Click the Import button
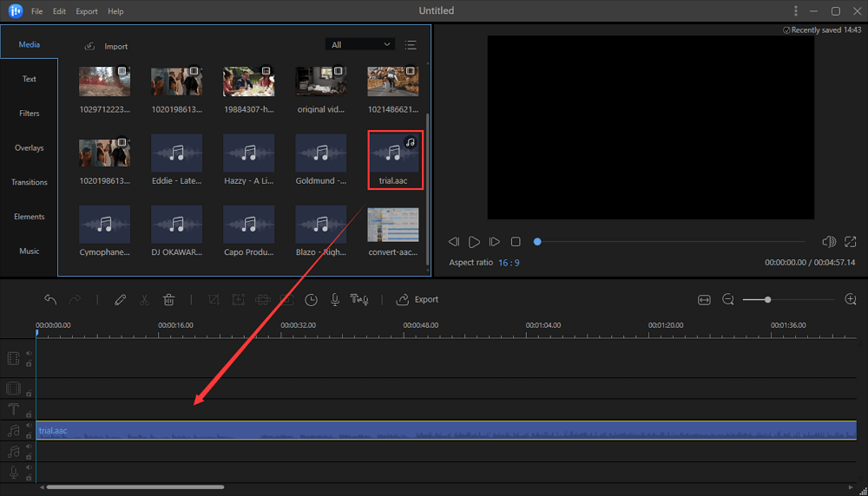This screenshot has height=496, width=868. 107,46
